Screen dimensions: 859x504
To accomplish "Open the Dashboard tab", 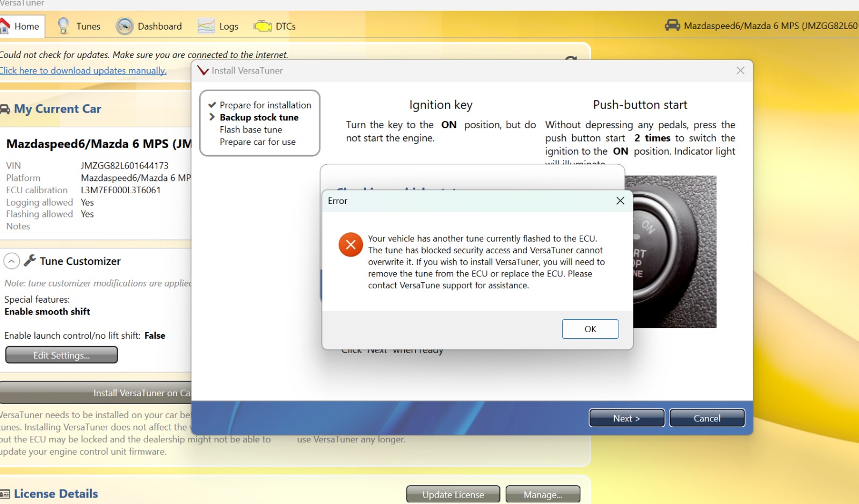I will point(149,26).
